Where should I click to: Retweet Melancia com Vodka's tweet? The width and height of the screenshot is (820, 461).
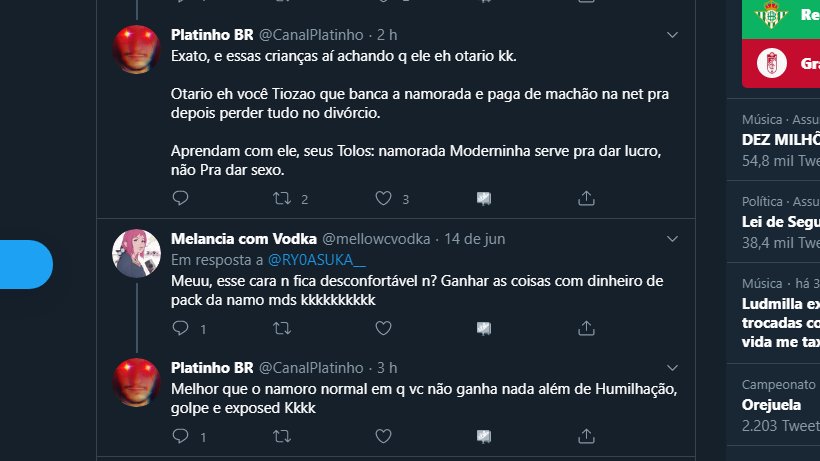coord(282,327)
